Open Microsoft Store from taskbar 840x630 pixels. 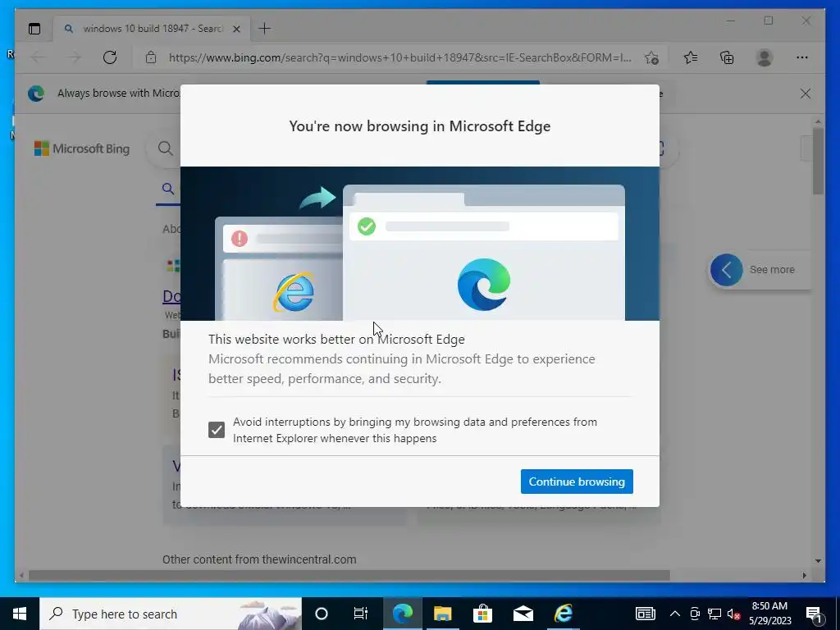tap(482, 614)
